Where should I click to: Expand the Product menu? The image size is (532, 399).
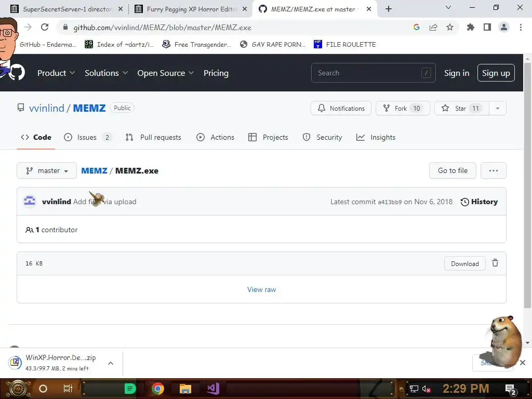(56, 73)
